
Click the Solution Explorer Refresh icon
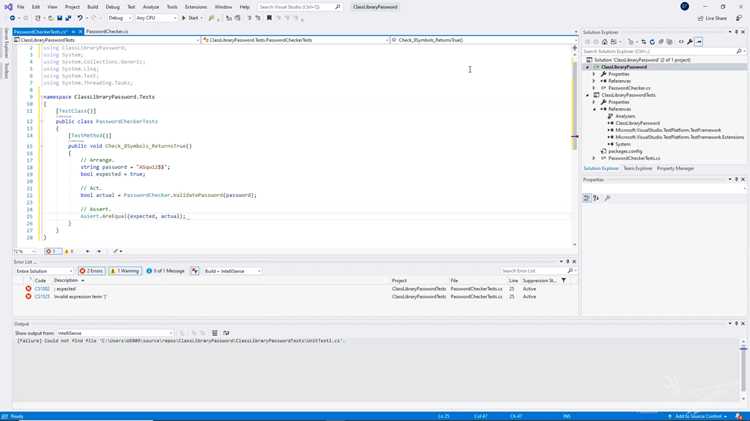pos(652,42)
